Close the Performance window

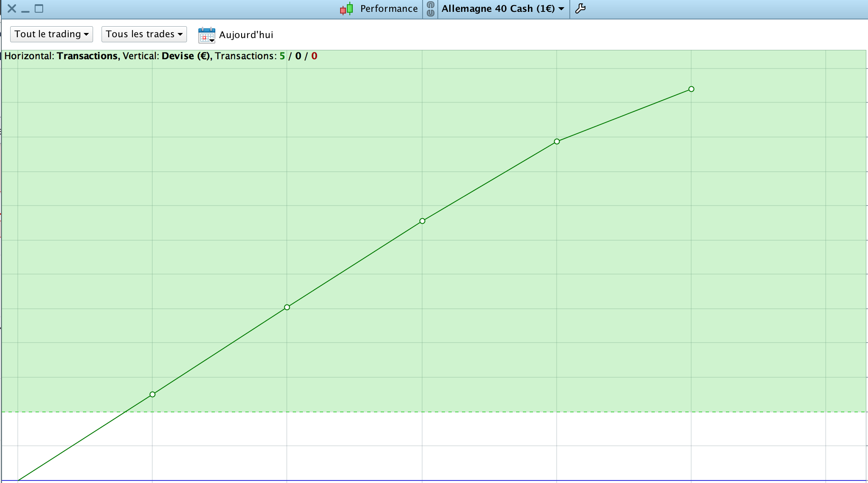coord(12,8)
